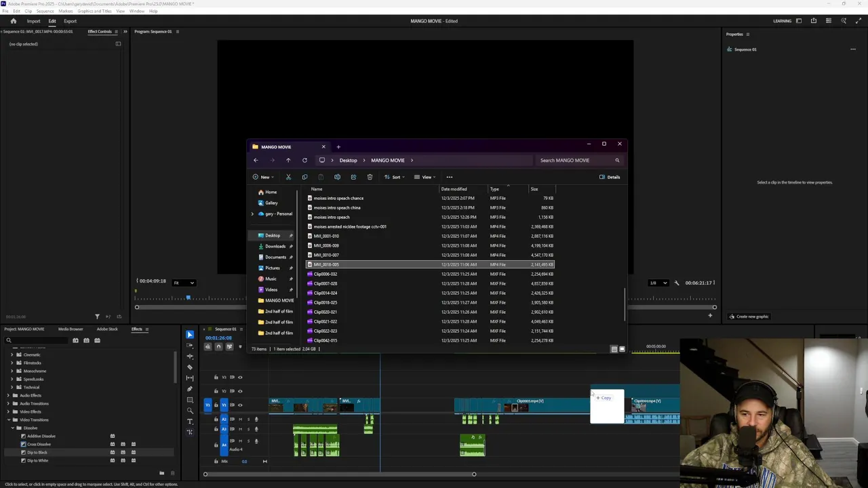Open See more options ellipsis in File Explorer
The height and width of the screenshot is (488, 868).
pyautogui.click(x=450, y=177)
